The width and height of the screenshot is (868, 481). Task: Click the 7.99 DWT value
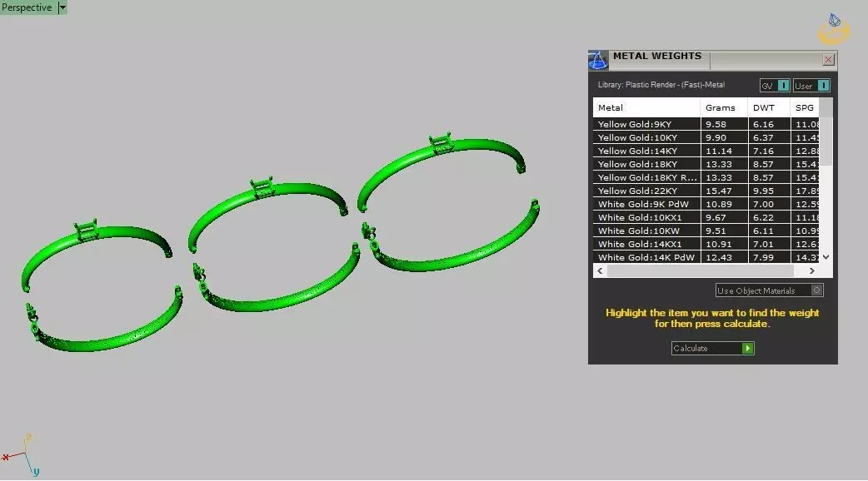pos(763,257)
